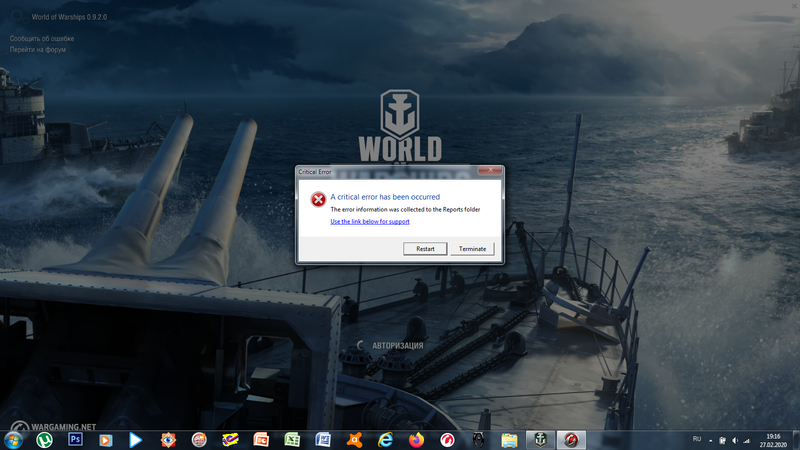800x450 pixels.
Task: Click the Restart button in the error dialog
Action: tap(425, 248)
